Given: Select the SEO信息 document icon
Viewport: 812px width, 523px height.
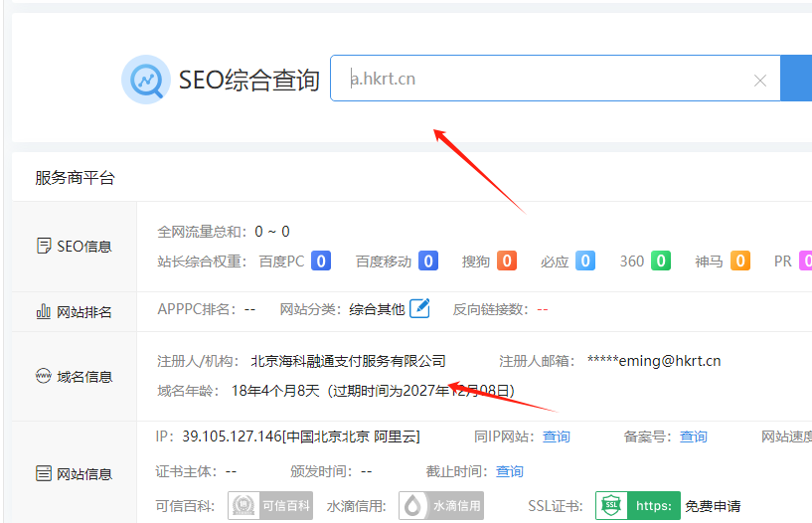Looking at the screenshot, I should point(44,246).
